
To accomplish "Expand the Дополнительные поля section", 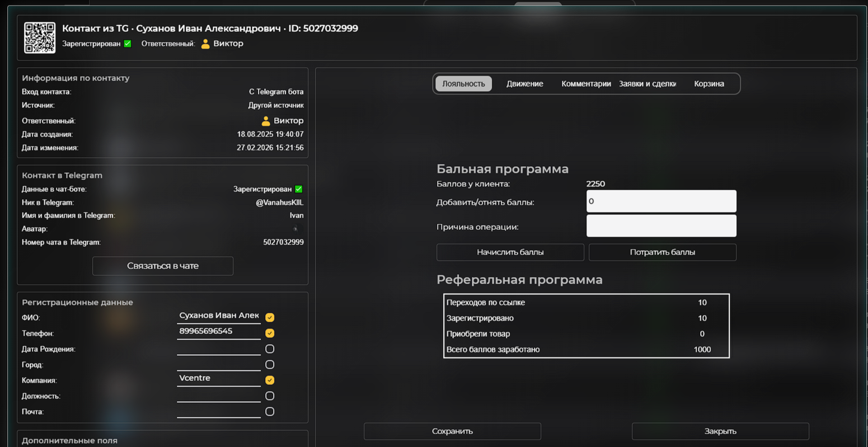I will click(x=69, y=440).
